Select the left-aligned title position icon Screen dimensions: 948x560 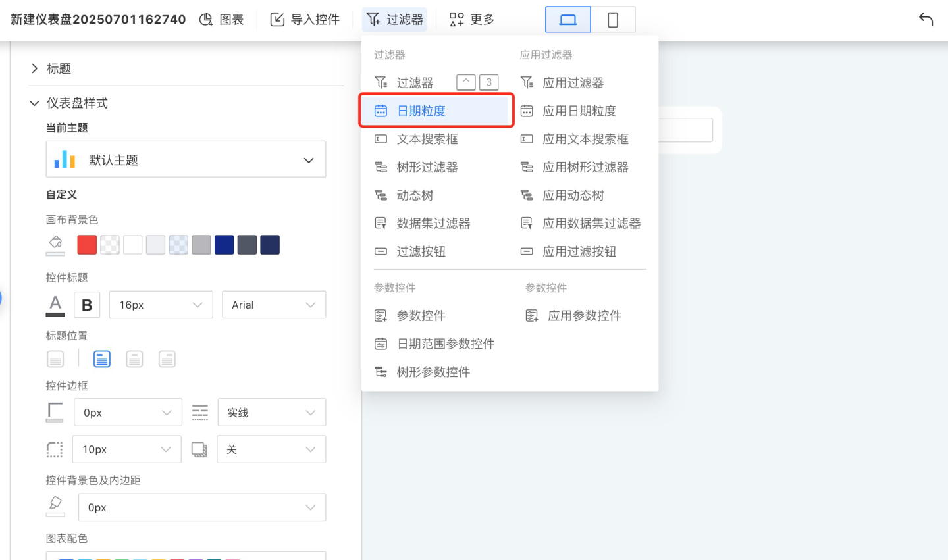click(102, 359)
